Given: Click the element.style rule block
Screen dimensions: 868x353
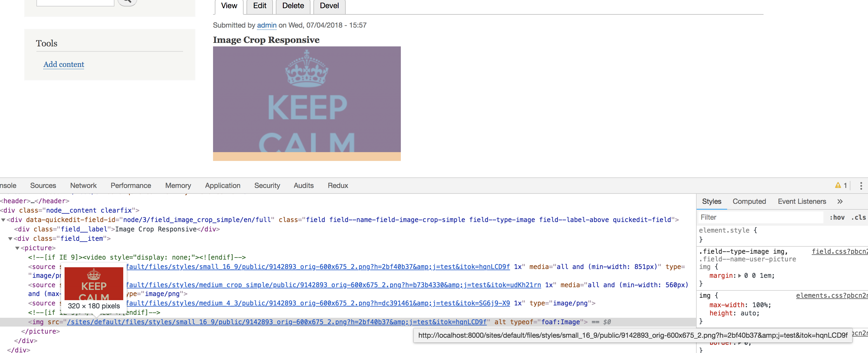Looking at the screenshot, I should point(782,235).
